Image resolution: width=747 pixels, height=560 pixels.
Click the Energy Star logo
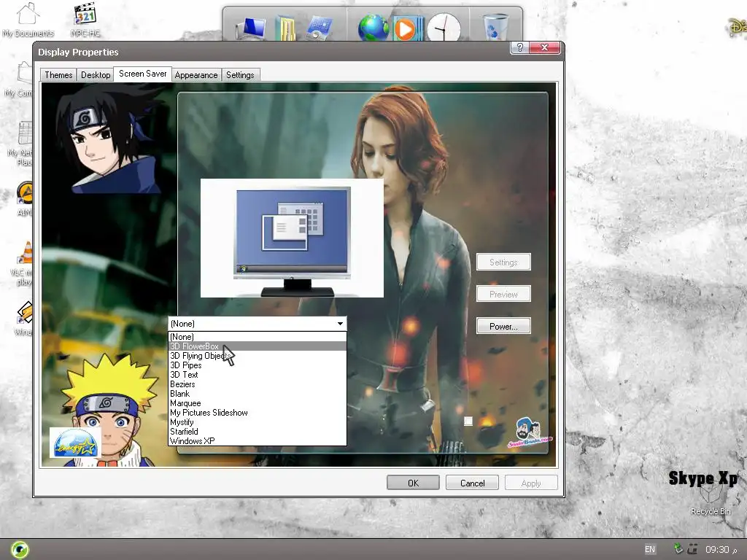coord(75,443)
